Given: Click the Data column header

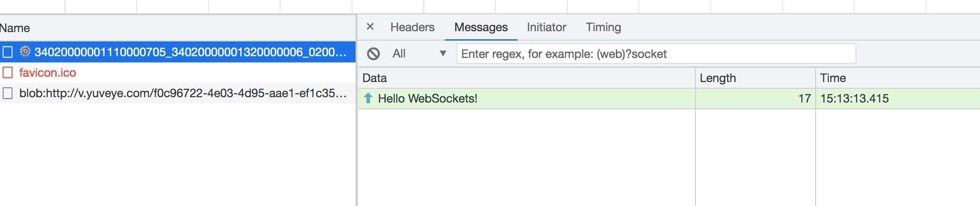Looking at the screenshot, I should (x=374, y=78).
